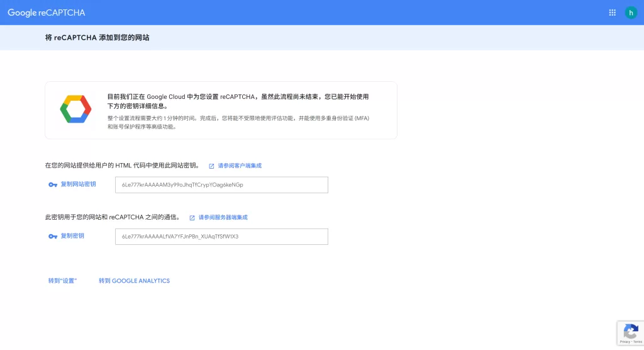The width and height of the screenshot is (644, 350).
Task: Click the grey text mentioning 多重身份验证 (MFA)
Action: [238, 123]
